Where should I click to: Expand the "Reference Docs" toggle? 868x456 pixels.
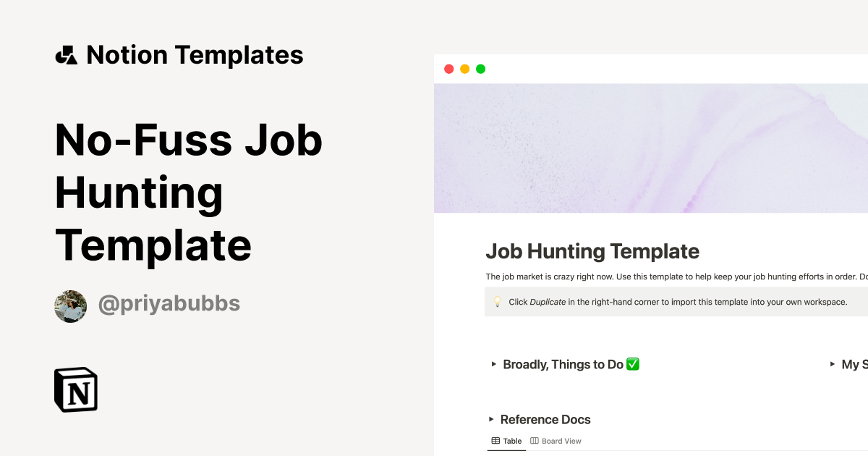(x=491, y=420)
